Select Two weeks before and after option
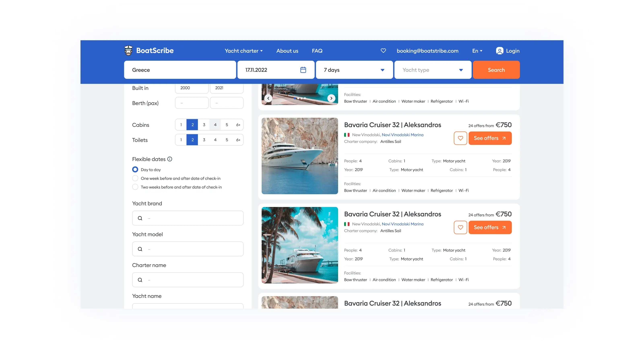 click(135, 187)
